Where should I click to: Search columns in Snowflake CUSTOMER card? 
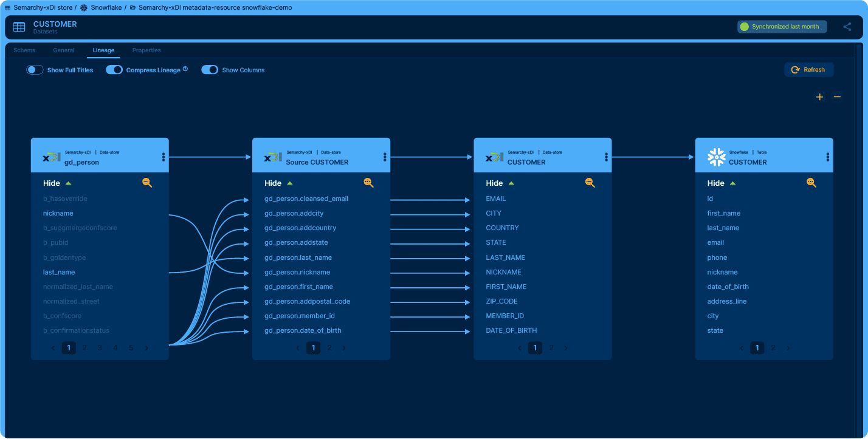coord(811,183)
